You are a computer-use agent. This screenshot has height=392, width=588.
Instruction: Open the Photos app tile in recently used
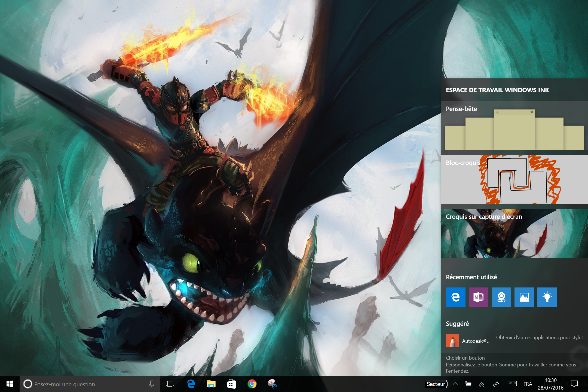point(524,297)
